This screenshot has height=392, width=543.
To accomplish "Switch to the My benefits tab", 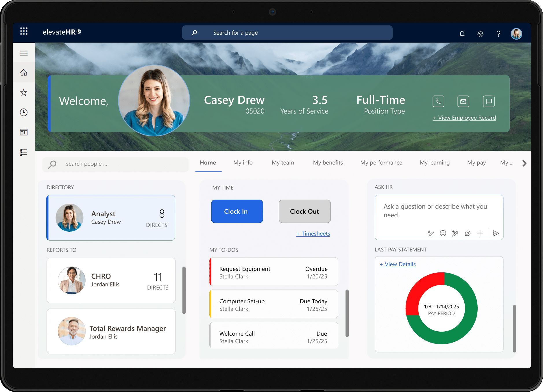I will coord(328,163).
